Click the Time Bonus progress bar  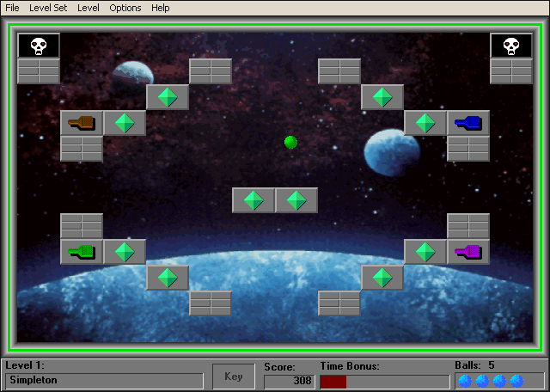pyautogui.click(x=385, y=382)
